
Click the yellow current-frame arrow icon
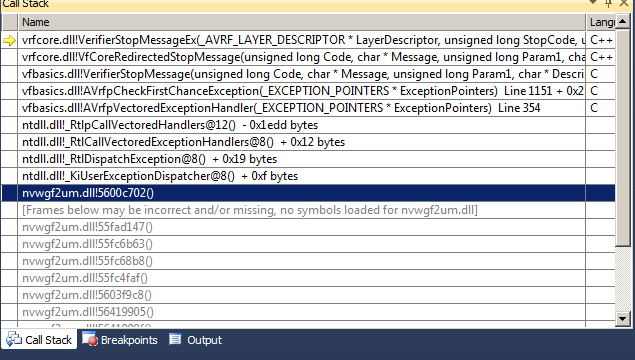point(9,40)
